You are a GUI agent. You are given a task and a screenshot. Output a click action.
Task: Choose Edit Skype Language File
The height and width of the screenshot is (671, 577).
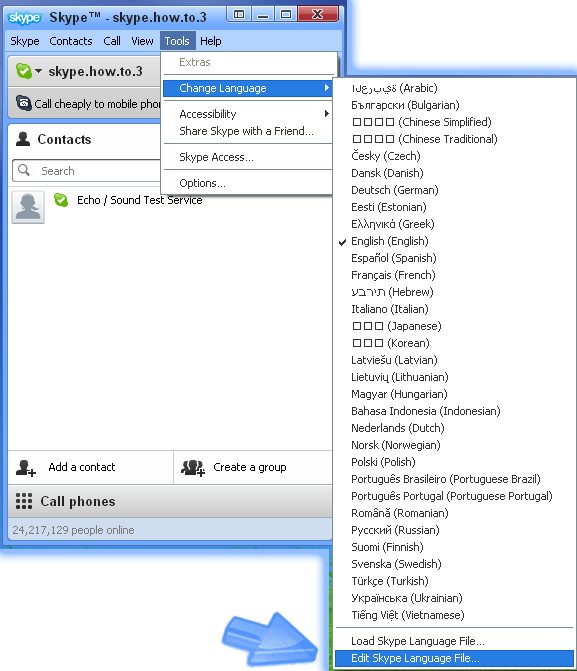[454, 658]
